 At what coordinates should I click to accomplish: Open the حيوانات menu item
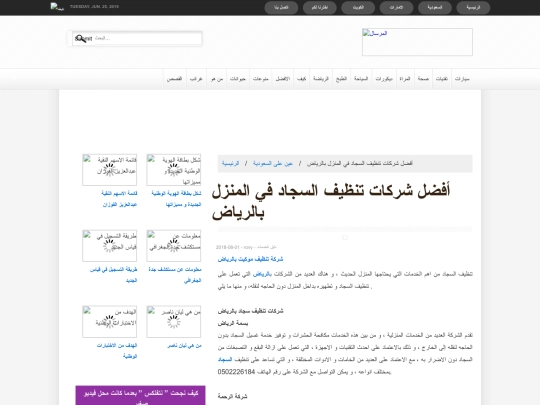pos(238,79)
